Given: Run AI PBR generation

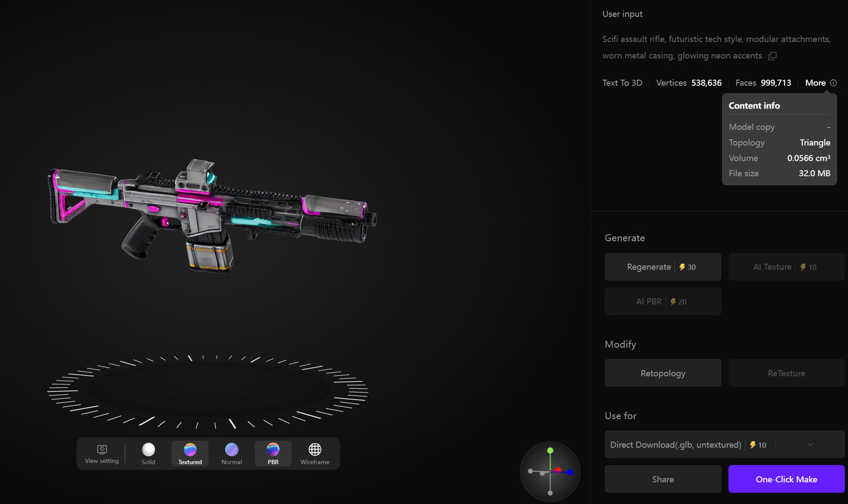Looking at the screenshot, I should [662, 301].
